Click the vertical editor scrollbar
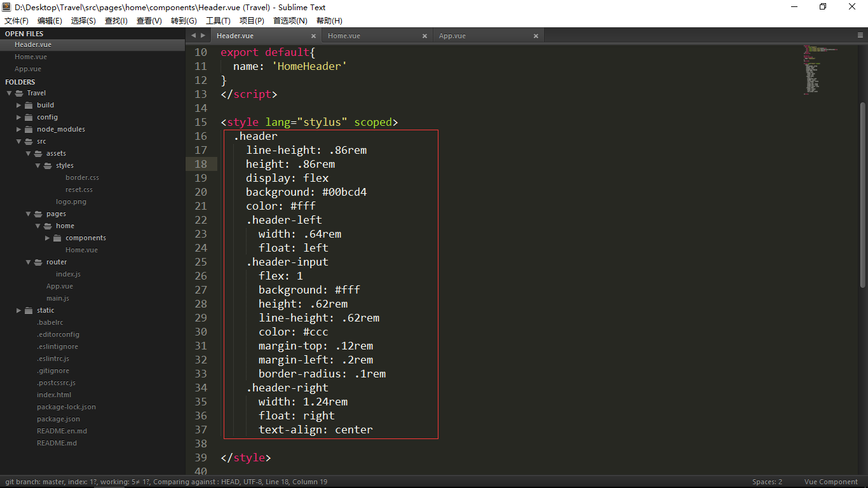Image resolution: width=868 pixels, height=488 pixels. pos(862,194)
